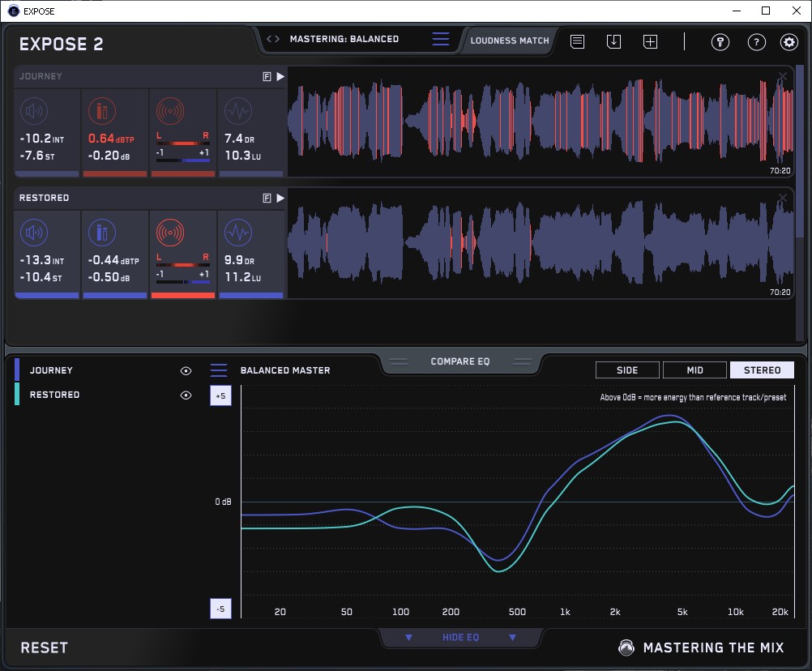Select the MID EQ view
812x671 pixels.
694,370
